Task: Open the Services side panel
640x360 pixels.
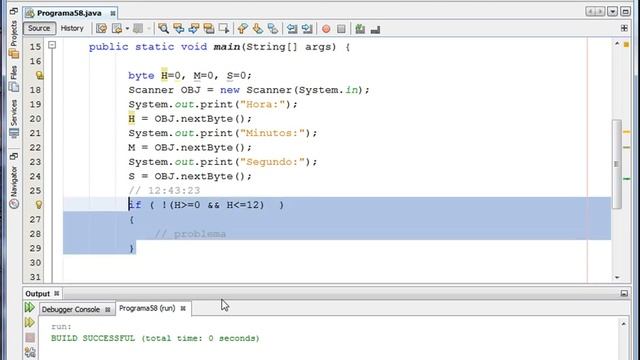Action: point(14,119)
